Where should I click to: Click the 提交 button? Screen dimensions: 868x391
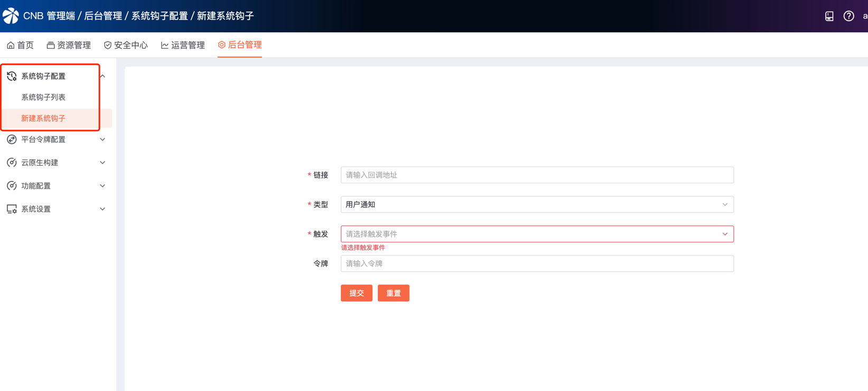pyautogui.click(x=356, y=293)
